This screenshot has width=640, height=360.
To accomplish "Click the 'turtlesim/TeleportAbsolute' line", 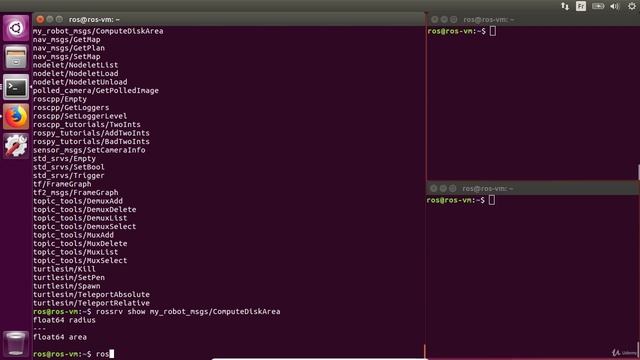I will pos(91,295).
